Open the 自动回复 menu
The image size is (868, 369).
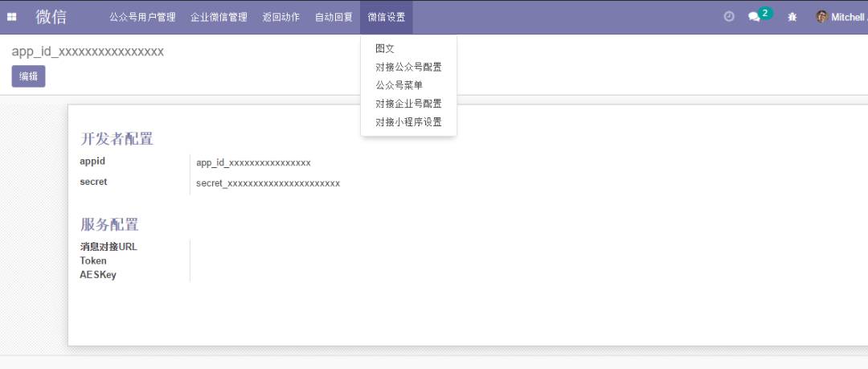tap(334, 17)
